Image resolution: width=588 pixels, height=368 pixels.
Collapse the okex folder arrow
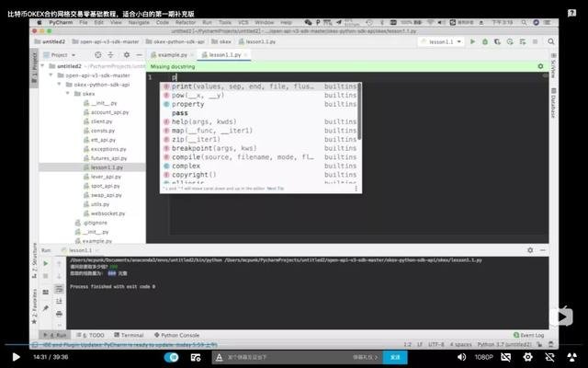coord(68,94)
